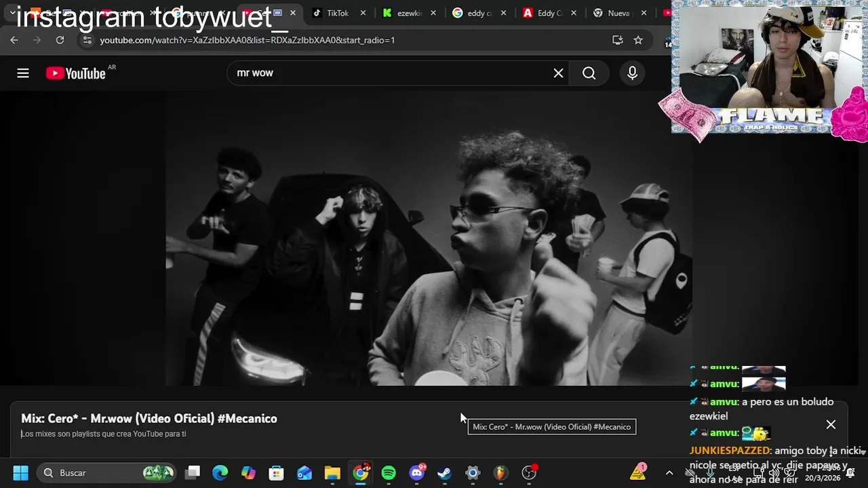Click the address bar URL
The image size is (868, 488).
(248, 40)
